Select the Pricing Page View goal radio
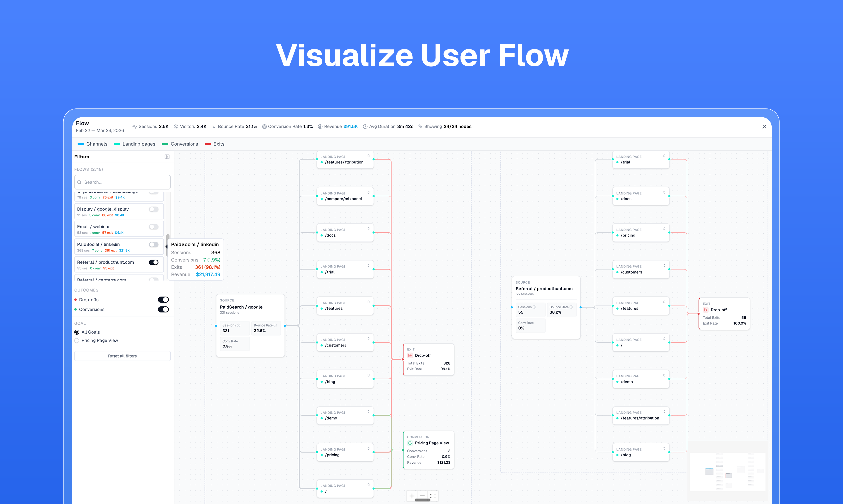Image resolution: width=843 pixels, height=504 pixels. tap(77, 340)
